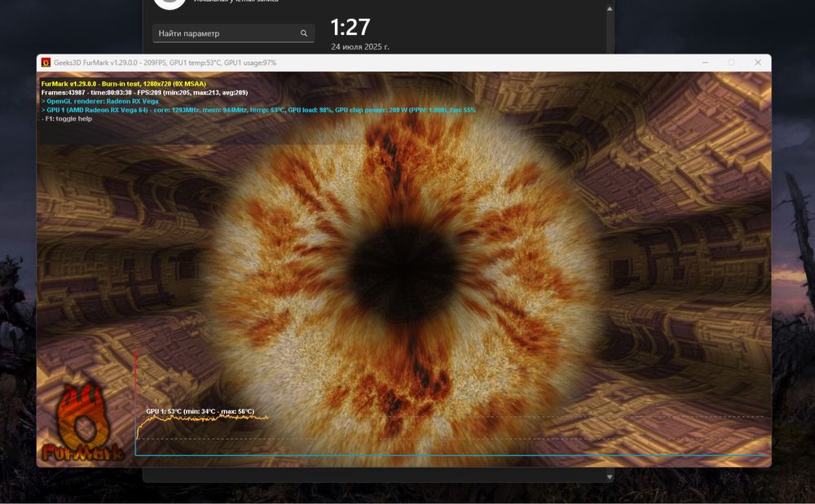The height and width of the screenshot is (504, 815).
Task: Minimize the FurMark window
Action: [705, 63]
